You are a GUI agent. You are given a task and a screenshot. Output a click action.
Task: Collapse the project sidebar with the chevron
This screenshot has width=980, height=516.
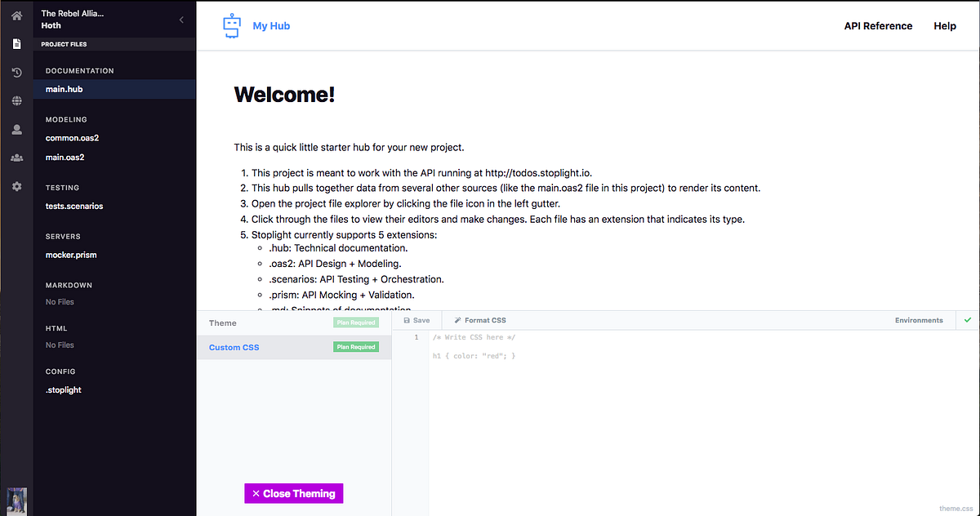pos(181,20)
